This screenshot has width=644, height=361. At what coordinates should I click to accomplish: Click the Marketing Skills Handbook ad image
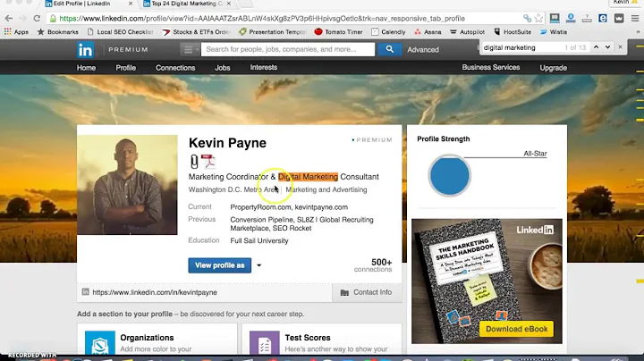click(487, 281)
